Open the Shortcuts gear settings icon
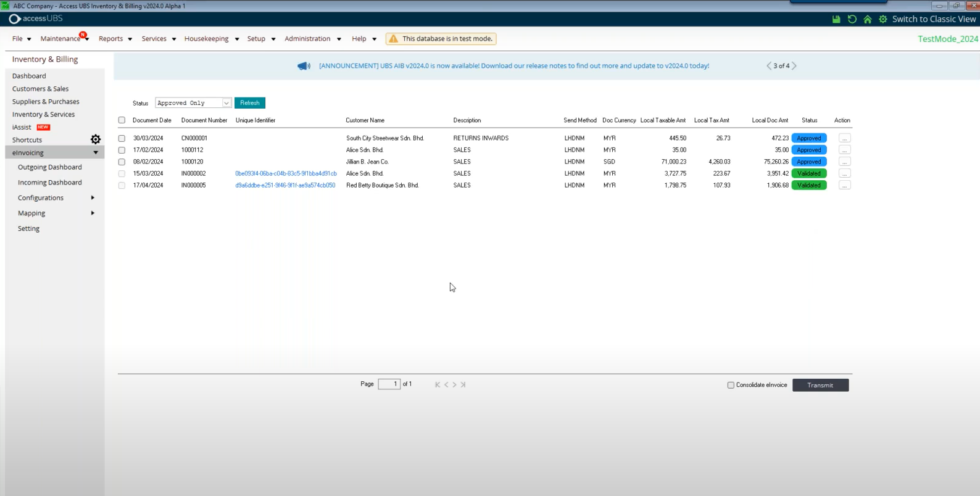Screen dimensions: 980x496 (x=96, y=139)
